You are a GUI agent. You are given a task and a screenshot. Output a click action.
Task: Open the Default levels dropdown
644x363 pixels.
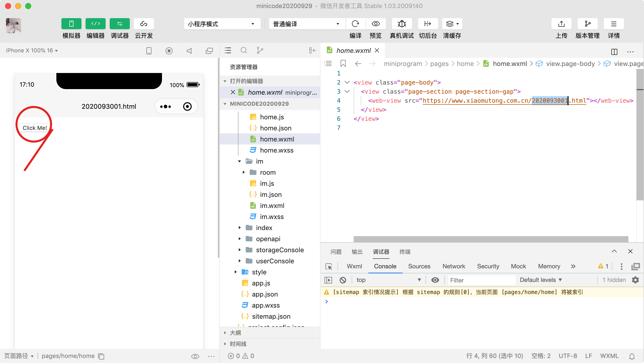tap(541, 280)
